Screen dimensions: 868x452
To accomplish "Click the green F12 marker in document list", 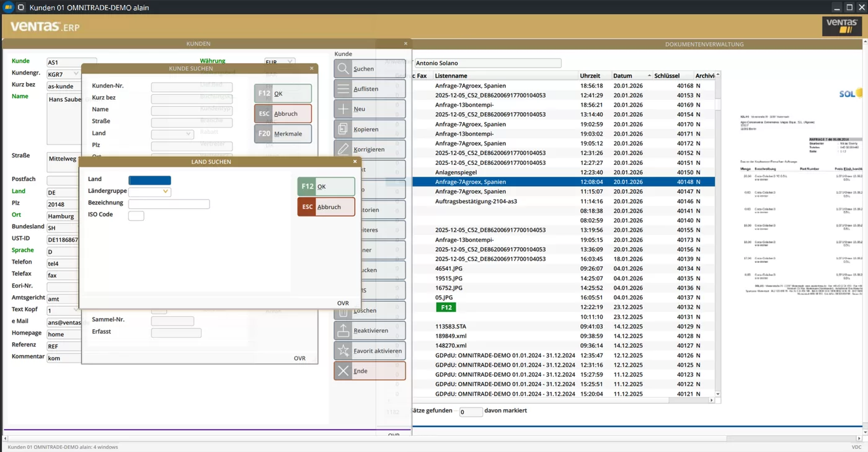I will (446, 307).
